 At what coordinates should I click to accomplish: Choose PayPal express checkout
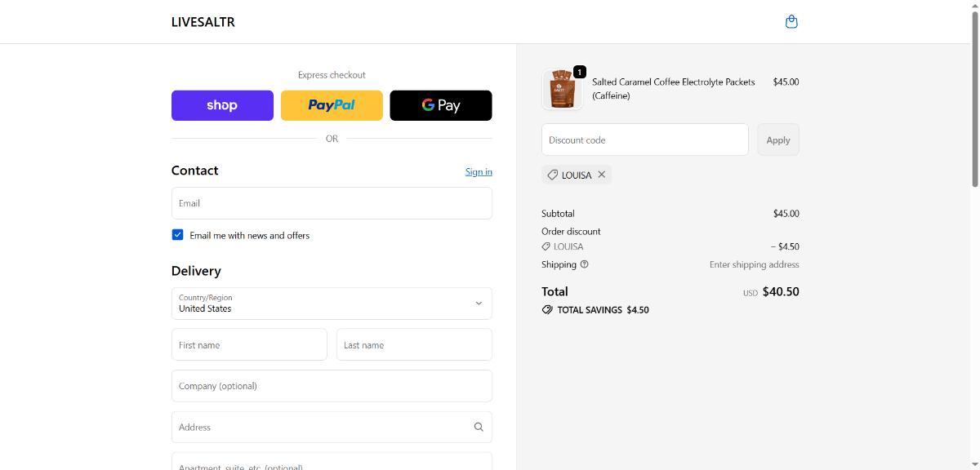(x=332, y=105)
